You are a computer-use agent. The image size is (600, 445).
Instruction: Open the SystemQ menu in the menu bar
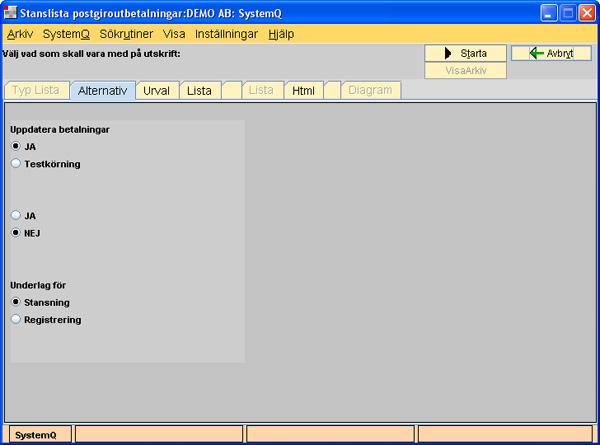click(x=66, y=34)
